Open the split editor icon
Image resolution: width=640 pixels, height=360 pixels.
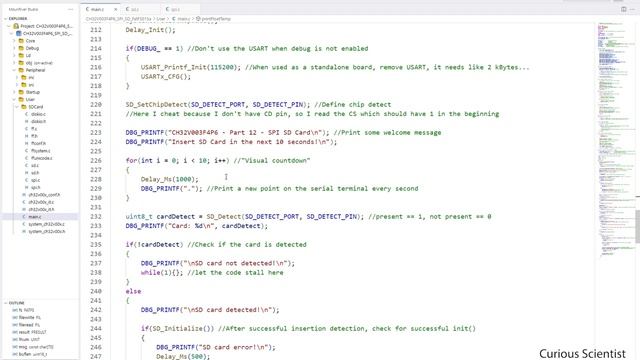(624, 9)
